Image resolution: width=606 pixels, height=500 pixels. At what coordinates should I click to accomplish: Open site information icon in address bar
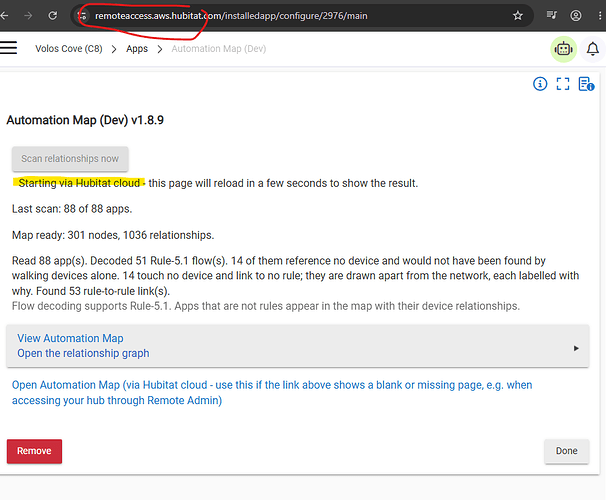(x=82, y=16)
